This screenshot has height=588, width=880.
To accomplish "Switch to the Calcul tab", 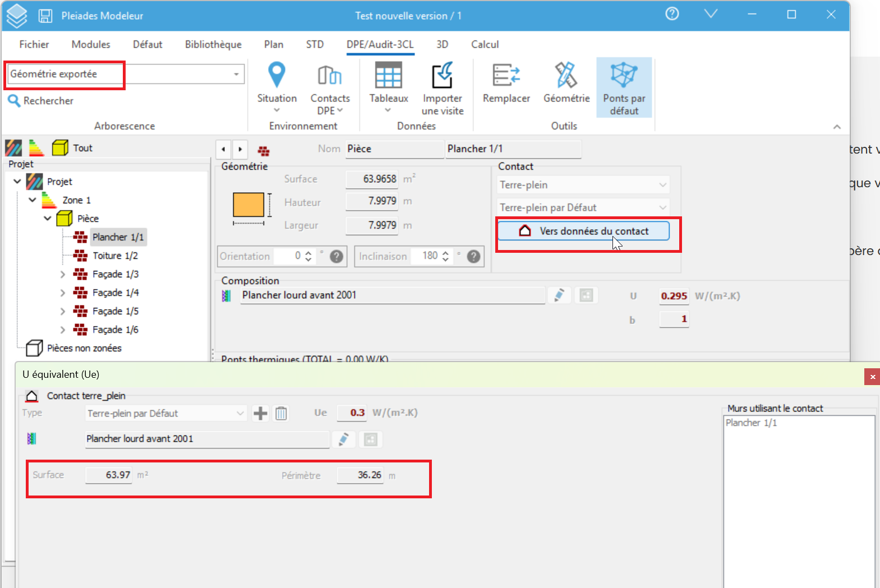I will pos(485,44).
